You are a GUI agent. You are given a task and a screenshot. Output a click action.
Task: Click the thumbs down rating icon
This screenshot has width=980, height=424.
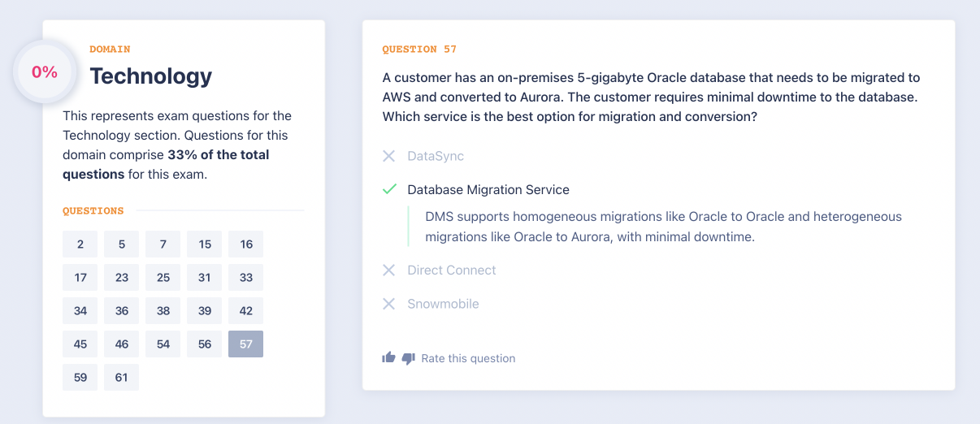pos(408,358)
